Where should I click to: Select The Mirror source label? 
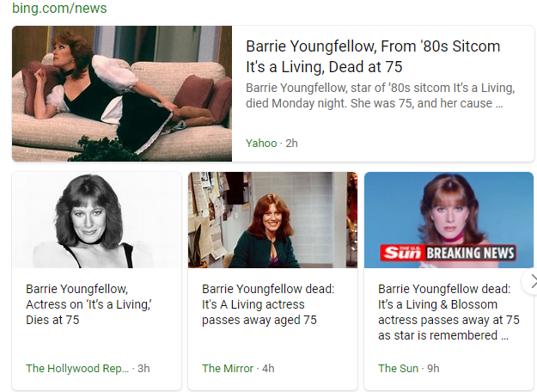pos(228,368)
